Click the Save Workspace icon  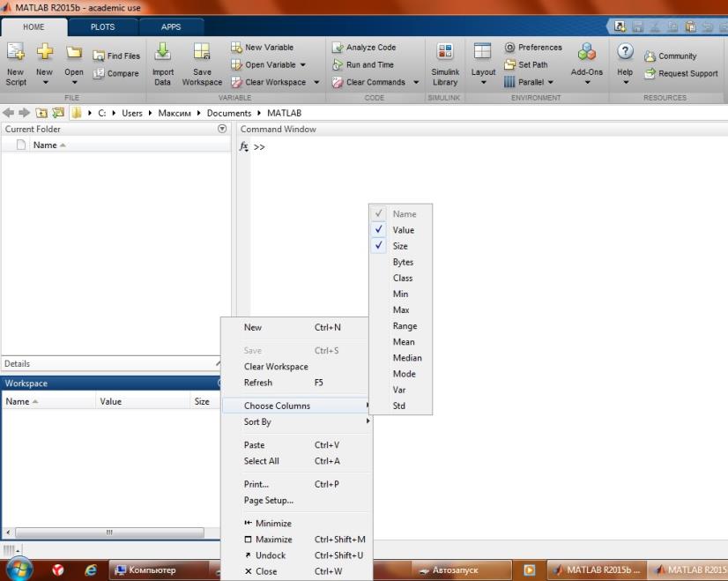pos(202,52)
